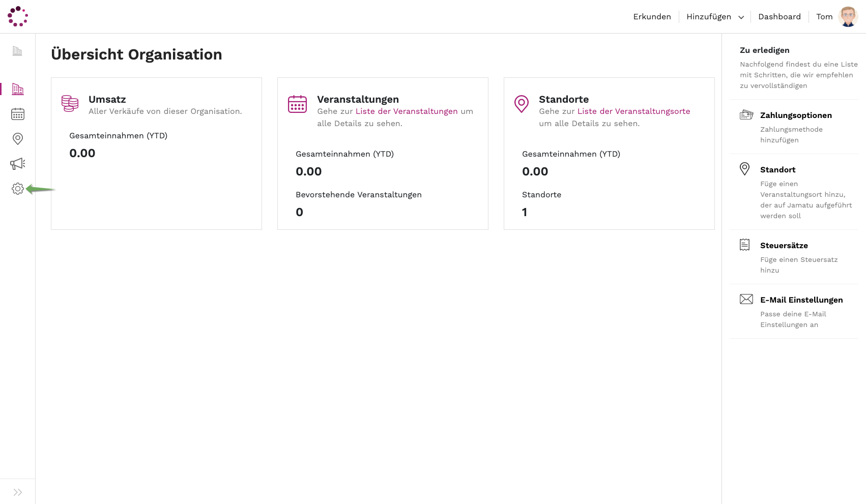This screenshot has width=866, height=504.
Task: Click the Jamatu dotted circle logo
Action: (x=18, y=16)
